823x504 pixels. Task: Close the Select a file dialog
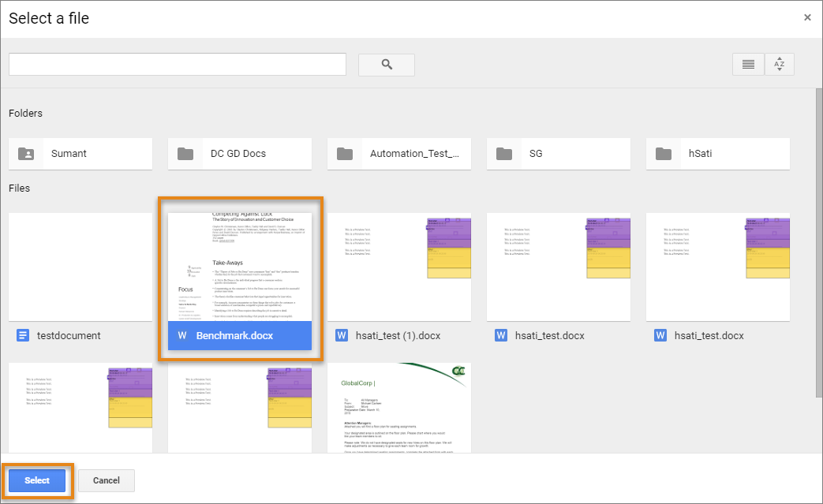pos(807,17)
